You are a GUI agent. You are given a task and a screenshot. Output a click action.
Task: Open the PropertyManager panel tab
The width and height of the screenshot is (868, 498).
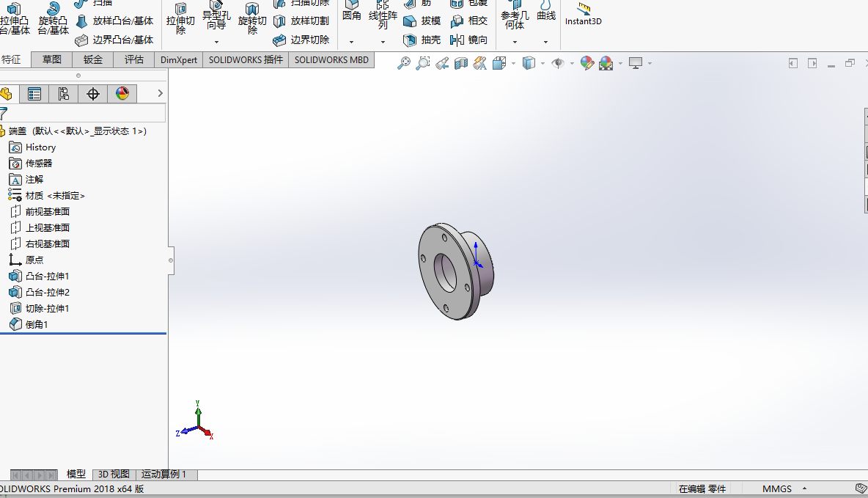coord(34,94)
